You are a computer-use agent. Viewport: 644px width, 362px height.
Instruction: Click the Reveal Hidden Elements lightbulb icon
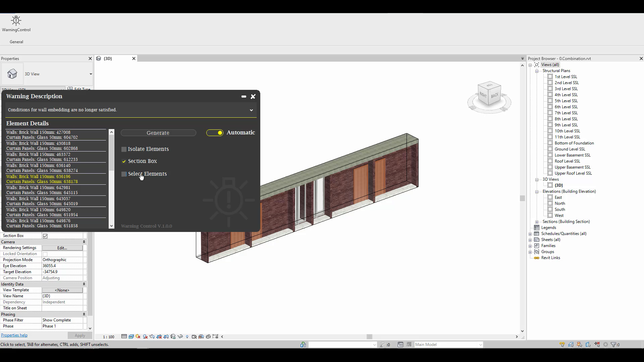tap(187, 337)
